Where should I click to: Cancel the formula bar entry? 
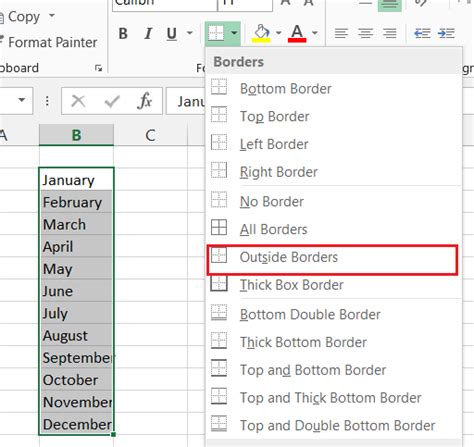pos(78,101)
